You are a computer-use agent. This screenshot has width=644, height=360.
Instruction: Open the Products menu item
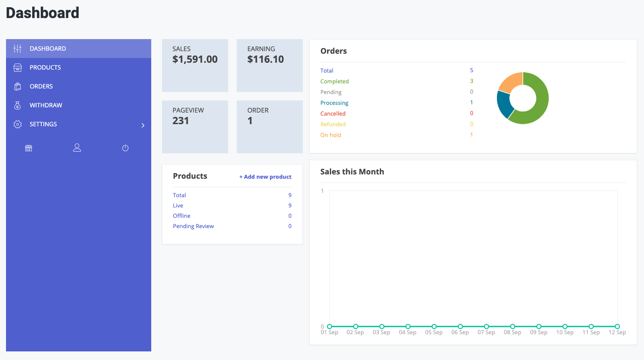[x=79, y=67]
